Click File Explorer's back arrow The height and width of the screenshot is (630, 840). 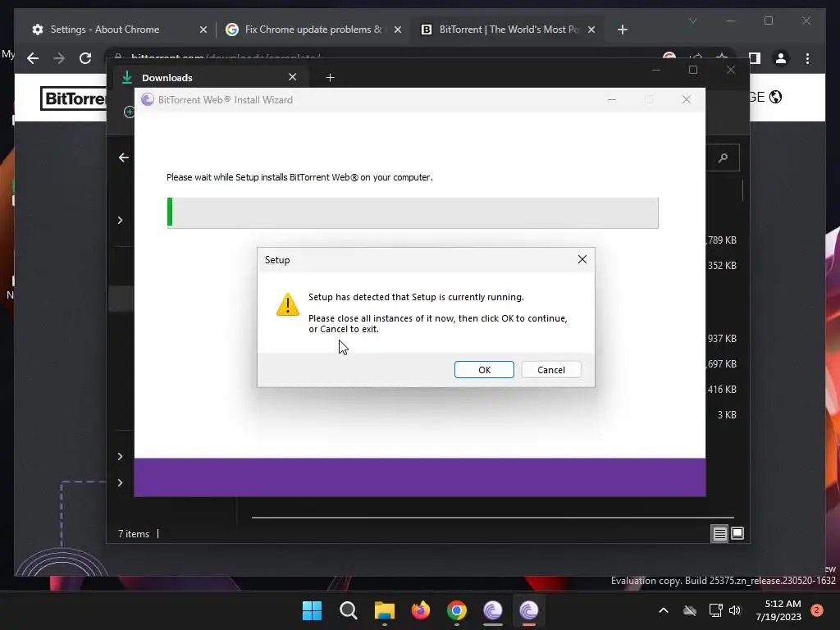pyautogui.click(x=124, y=157)
